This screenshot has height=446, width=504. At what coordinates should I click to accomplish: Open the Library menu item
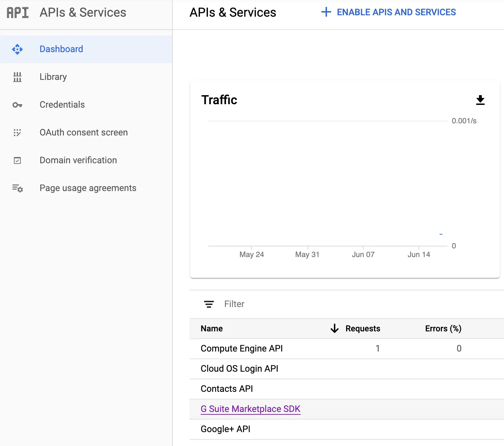pyautogui.click(x=53, y=77)
